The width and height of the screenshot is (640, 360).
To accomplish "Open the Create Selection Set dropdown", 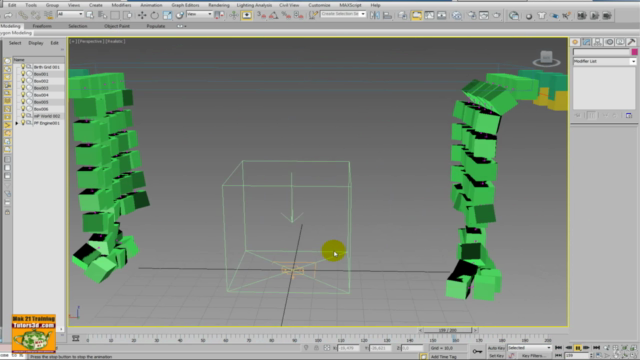I will [343, 14].
